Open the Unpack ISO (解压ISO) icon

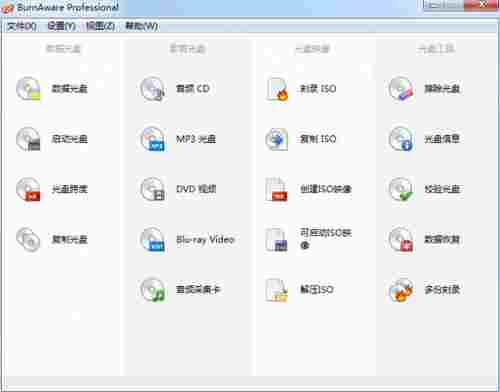coord(277,290)
